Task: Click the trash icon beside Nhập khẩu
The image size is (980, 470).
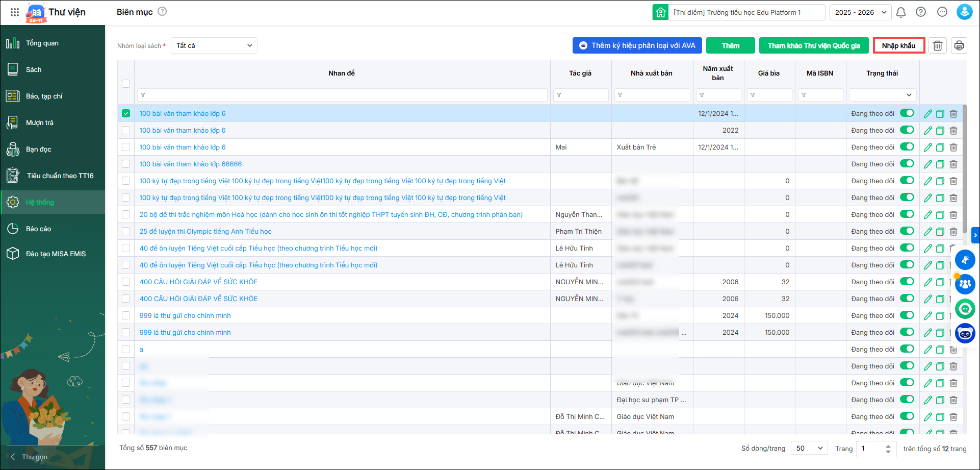Action: coord(937,45)
